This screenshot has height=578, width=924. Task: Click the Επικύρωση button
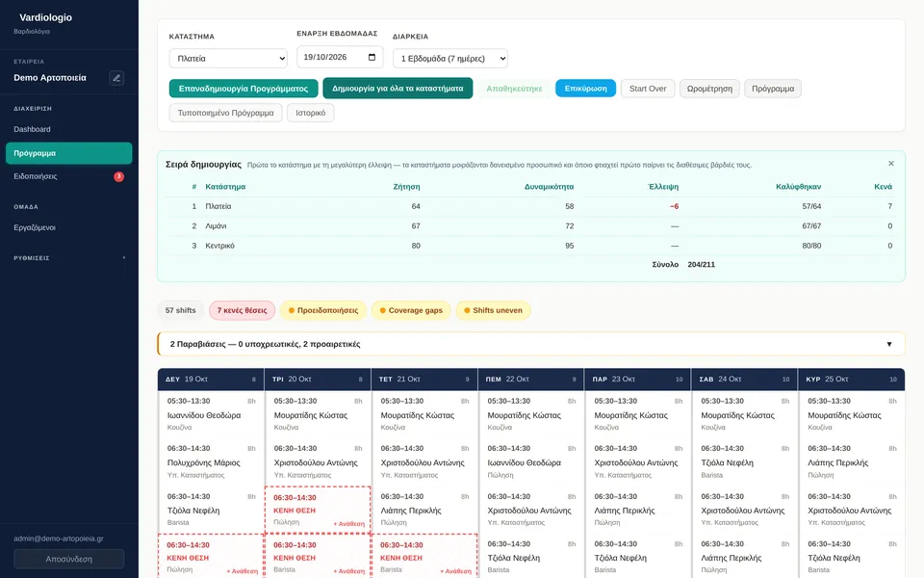click(x=586, y=89)
